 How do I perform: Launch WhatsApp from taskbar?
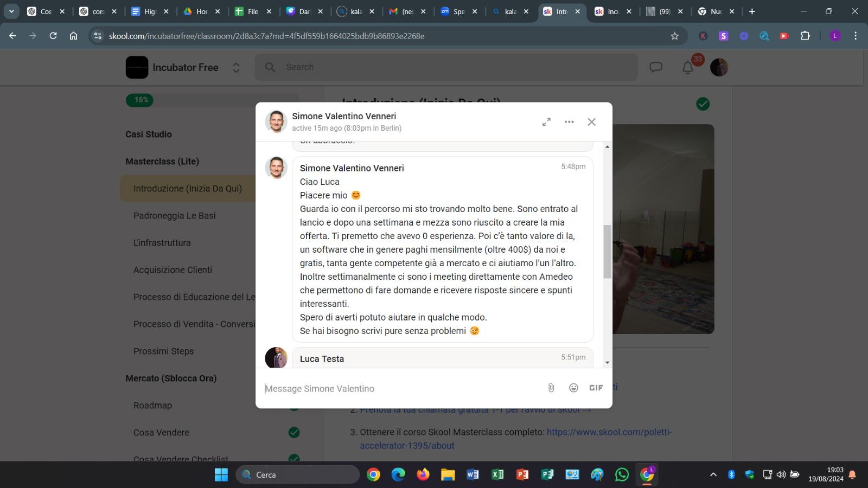tap(622, 474)
